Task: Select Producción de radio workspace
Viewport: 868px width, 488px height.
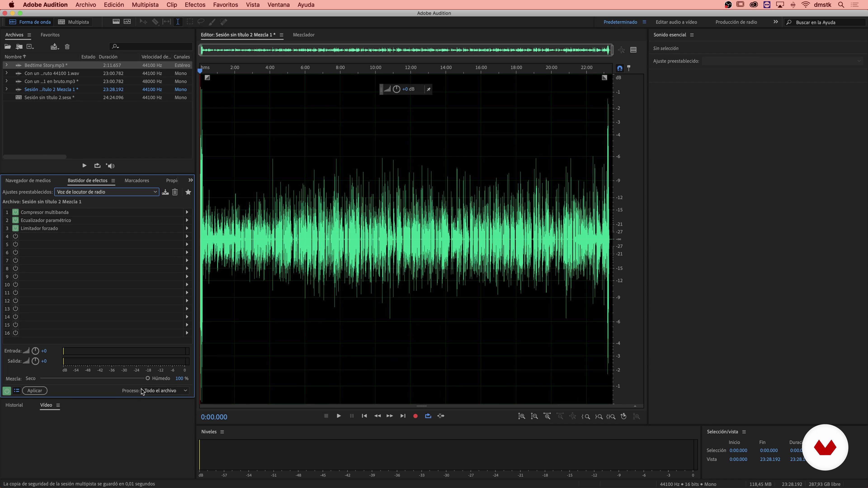Action: coord(736,22)
